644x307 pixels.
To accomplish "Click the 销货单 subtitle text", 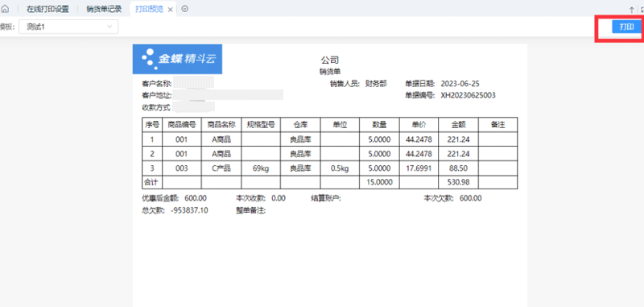I will pos(330,72).
